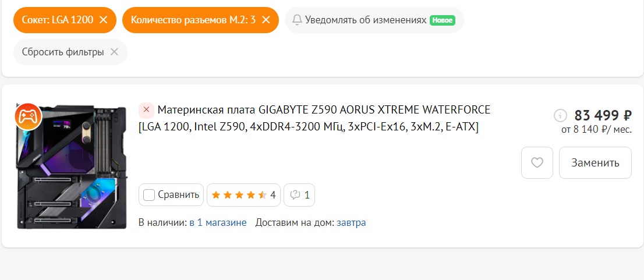Click the orange gamepad badge on product image

pyautogui.click(x=29, y=117)
